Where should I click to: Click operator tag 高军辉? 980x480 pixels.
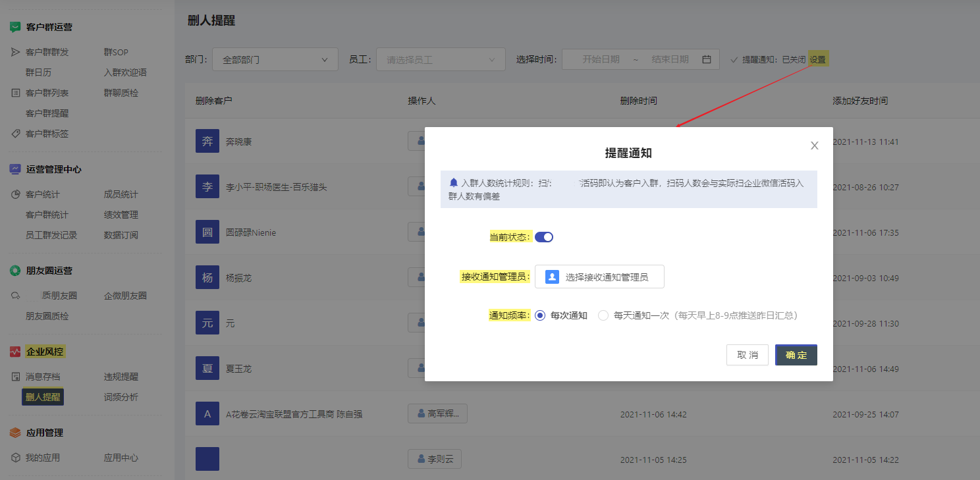(437, 413)
